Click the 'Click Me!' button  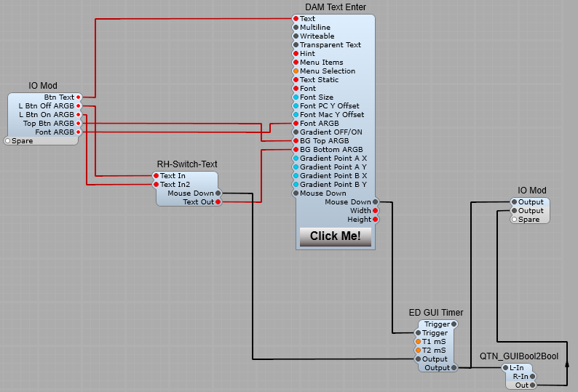click(x=335, y=236)
